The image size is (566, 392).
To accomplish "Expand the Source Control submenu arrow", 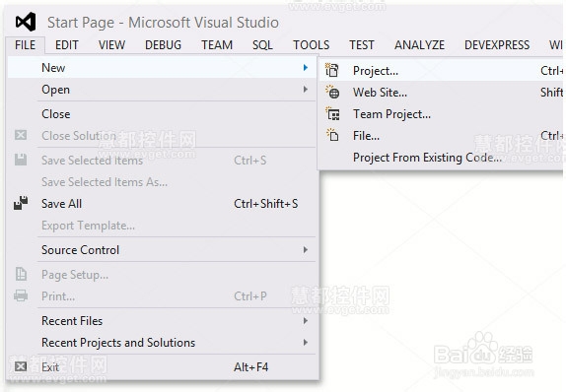I will (306, 249).
